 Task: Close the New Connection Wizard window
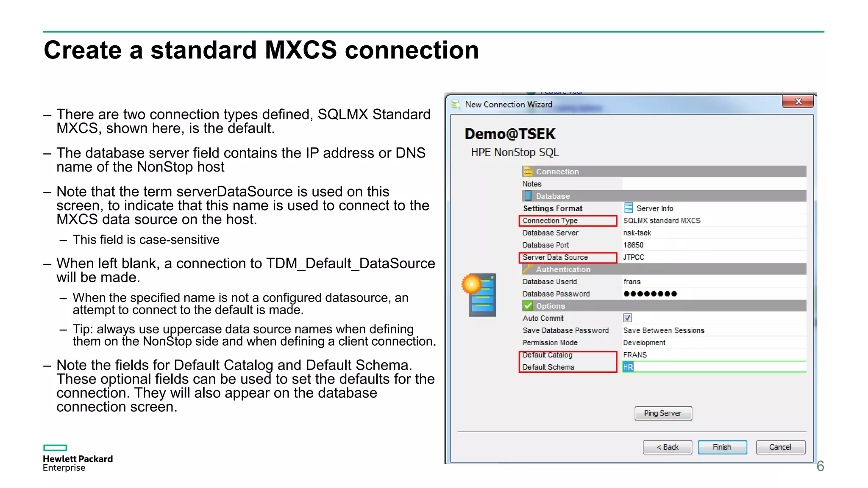pos(798,101)
